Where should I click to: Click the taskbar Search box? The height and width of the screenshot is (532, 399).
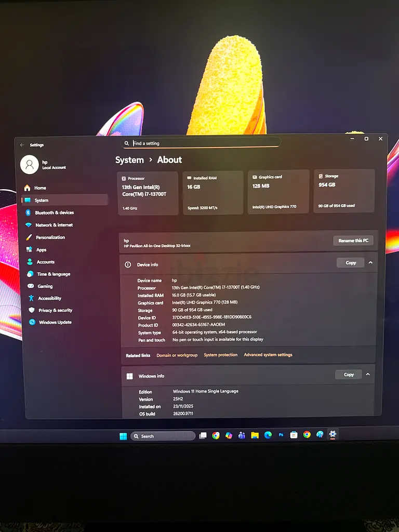[x=163, y=436]
